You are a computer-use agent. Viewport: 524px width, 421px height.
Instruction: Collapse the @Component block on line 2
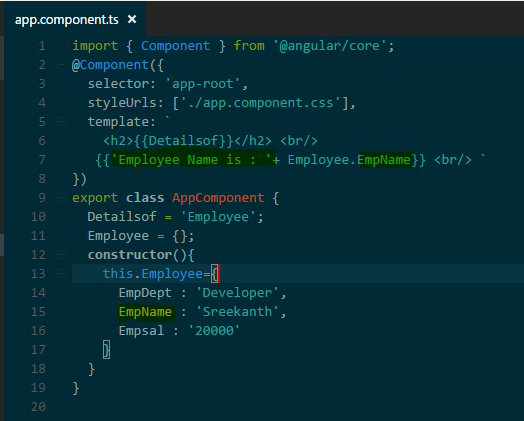pos(61,64)
